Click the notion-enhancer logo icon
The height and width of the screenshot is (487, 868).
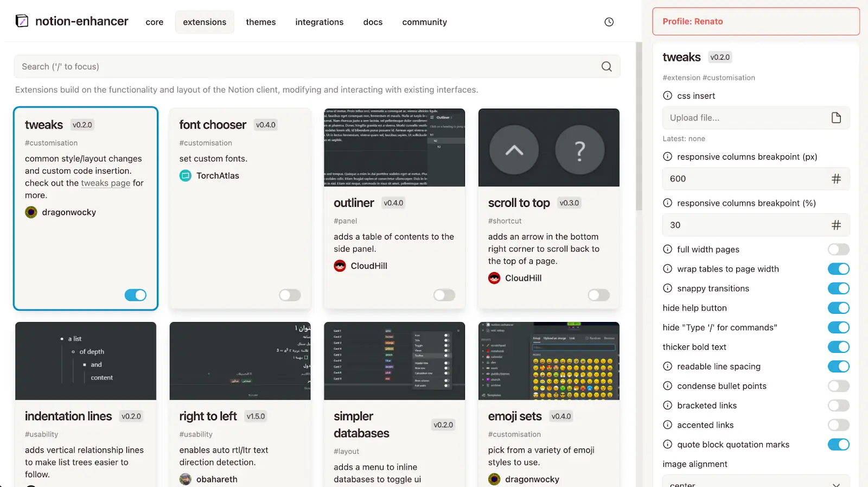(x=22, y=21)
